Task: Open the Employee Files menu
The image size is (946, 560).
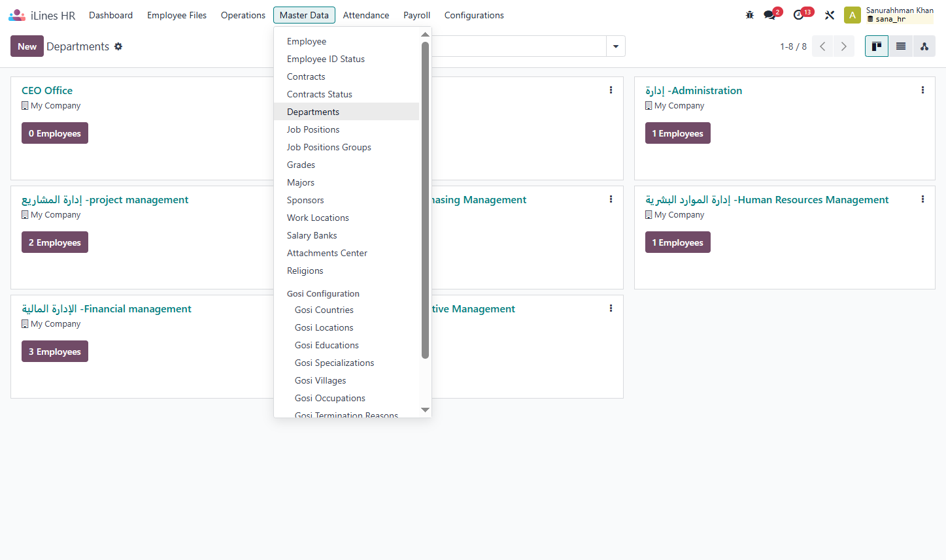Action: [x=177, y=15]
